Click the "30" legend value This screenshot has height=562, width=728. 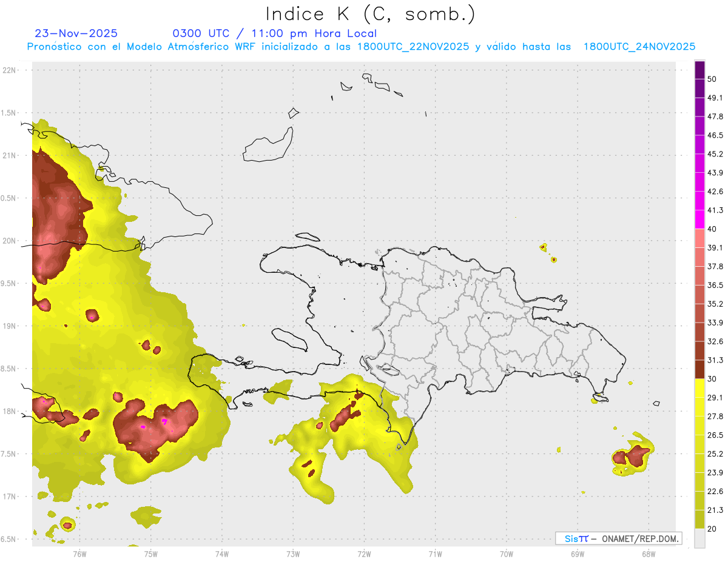point(712,380)
